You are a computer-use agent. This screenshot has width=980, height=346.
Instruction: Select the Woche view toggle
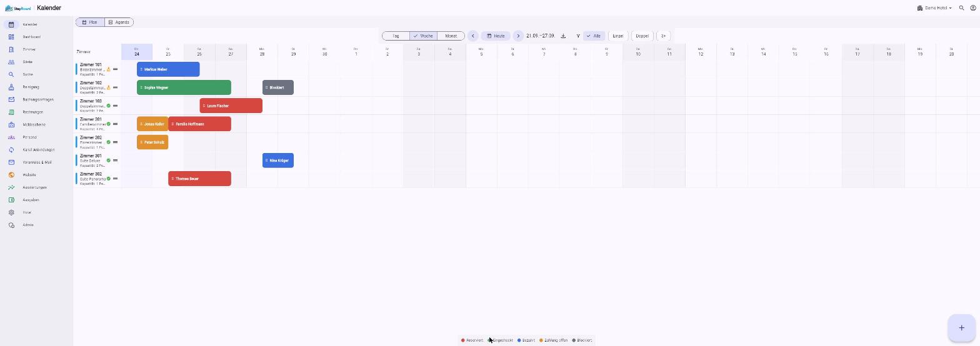coord(423,36)
